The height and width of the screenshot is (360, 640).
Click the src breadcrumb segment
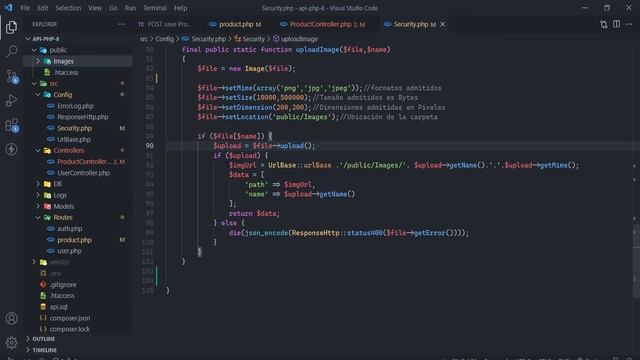coord(144,39)
